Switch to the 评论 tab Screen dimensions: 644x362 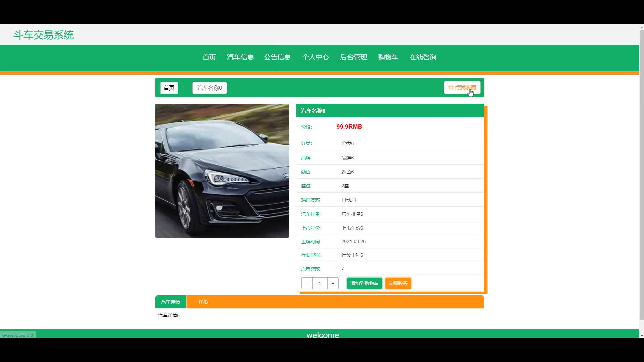(203, 302)
